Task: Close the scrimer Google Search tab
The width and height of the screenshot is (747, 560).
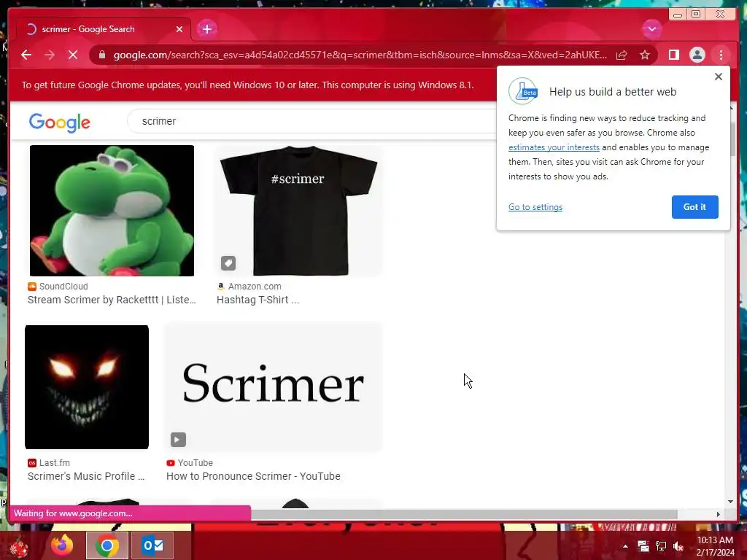Action: [179, 29]
